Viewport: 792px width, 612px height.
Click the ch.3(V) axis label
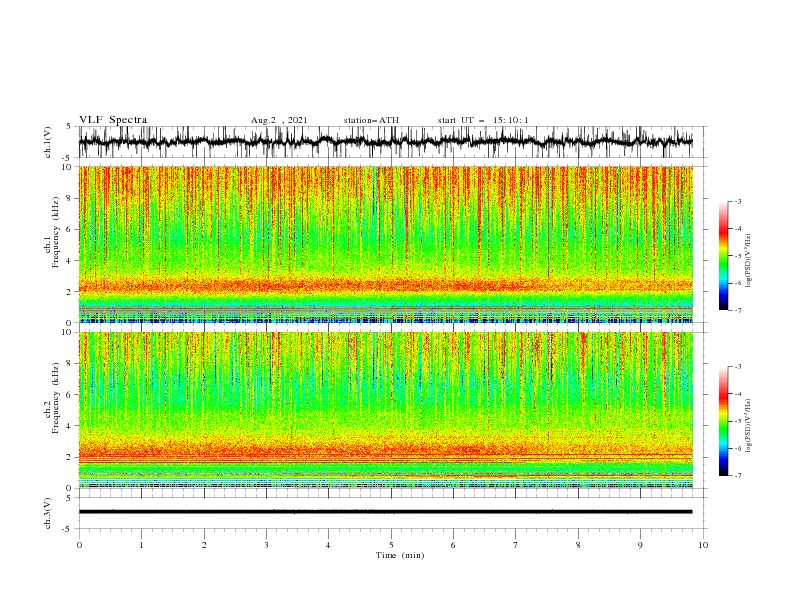[48, 513]
